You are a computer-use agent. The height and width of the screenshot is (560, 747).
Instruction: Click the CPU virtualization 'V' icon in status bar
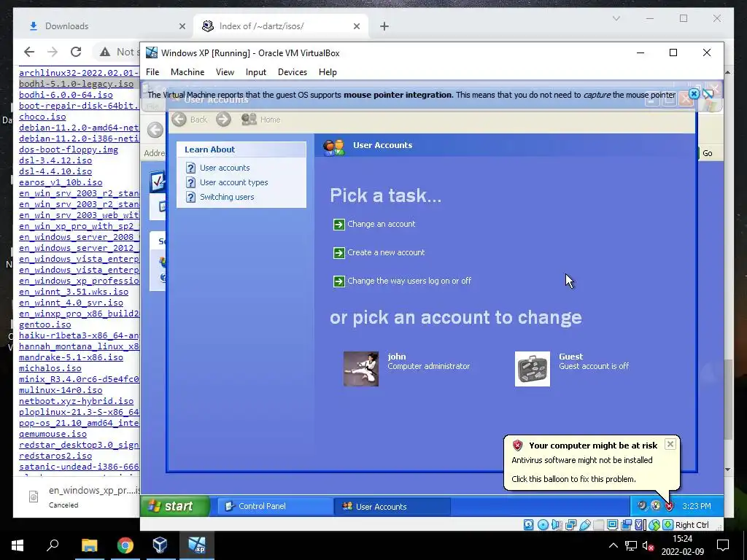tap(640, 525)
